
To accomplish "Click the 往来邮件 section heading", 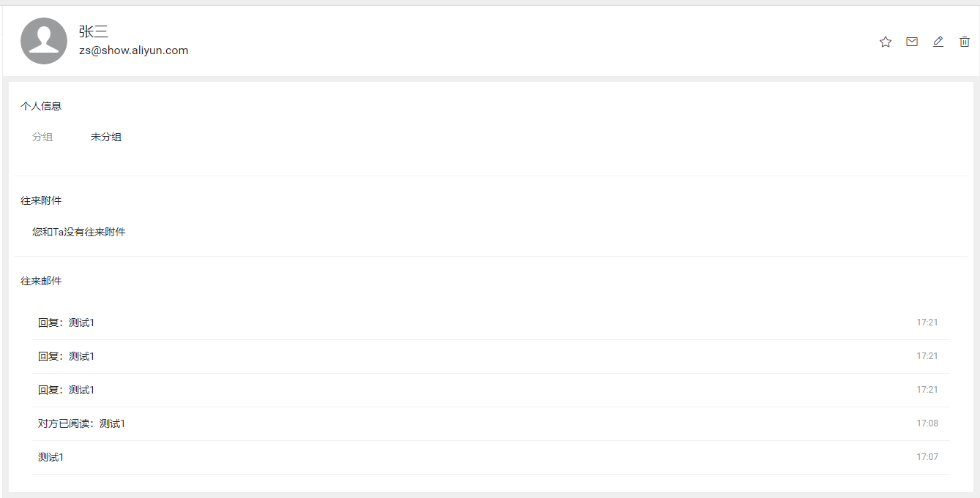I will coord(41,281).
